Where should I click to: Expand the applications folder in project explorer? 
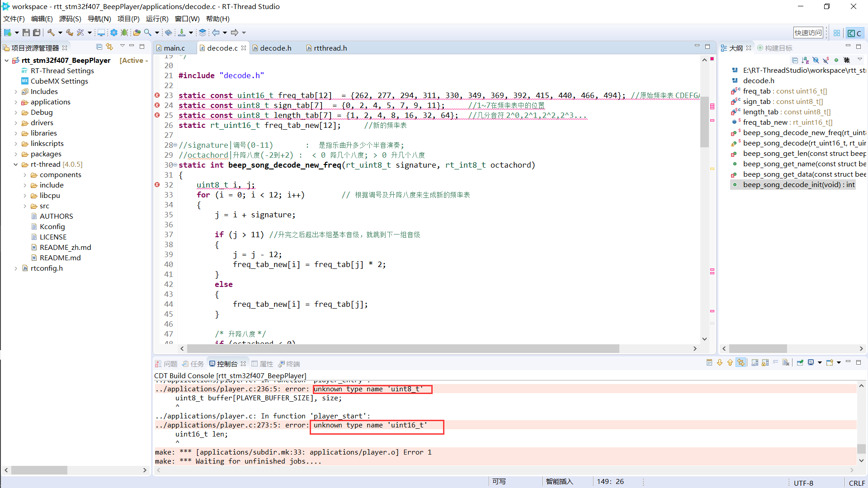(x=17, y=102)
